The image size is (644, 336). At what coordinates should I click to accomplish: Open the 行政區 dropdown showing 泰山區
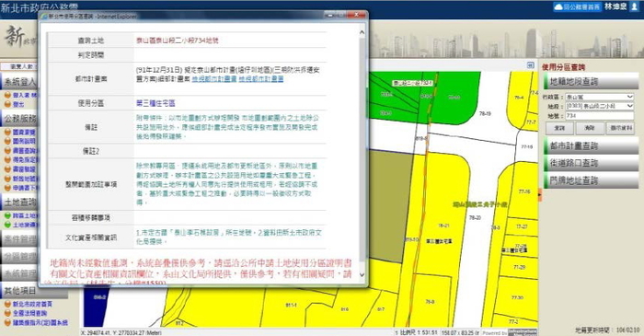[600, 97]
